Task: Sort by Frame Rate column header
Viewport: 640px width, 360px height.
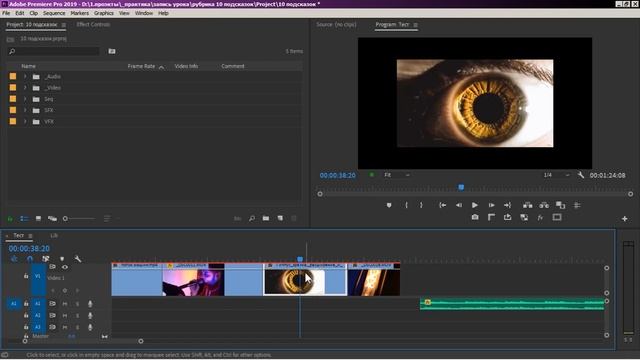Action: click(141, 66)
